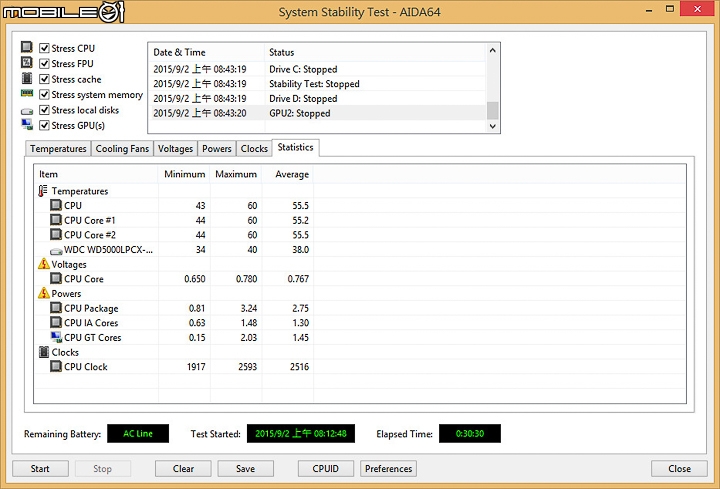Click the disk drive icon beside Stress local disks
The image size is (720, 489).
27,111
